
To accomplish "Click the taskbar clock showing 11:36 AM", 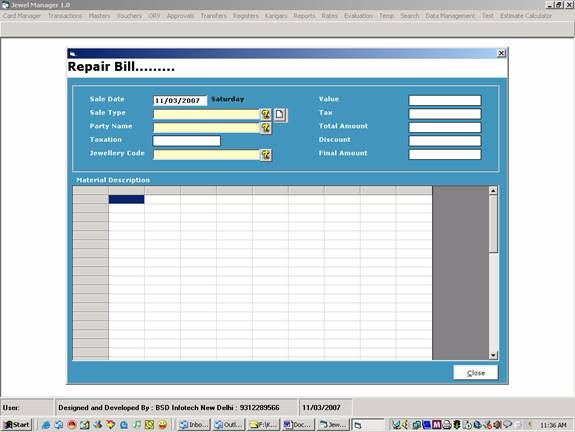I will (553, 425).
